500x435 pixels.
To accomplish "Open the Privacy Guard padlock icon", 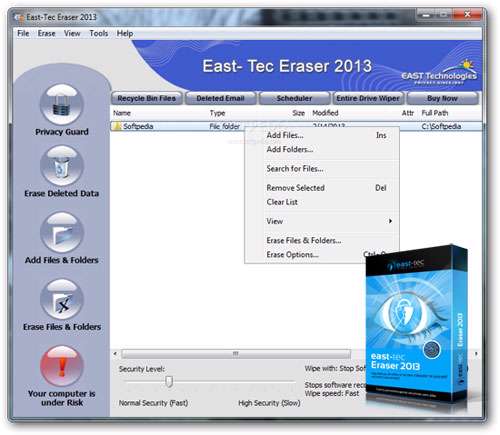I will click(62, 105).
